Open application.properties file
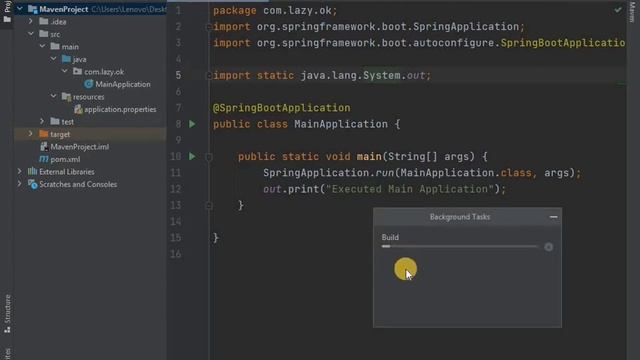This screenshot has height=360, width=640. click(120, 109)
